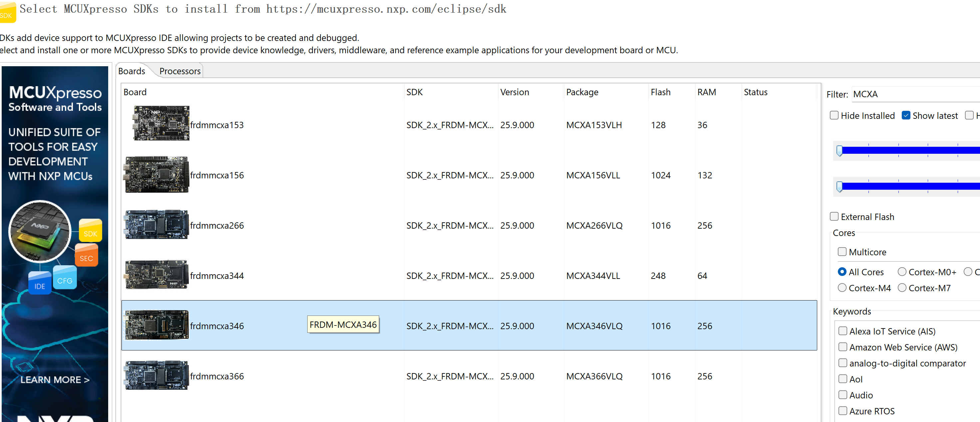Screen dimensions: 980x422
Task: Tick the Multicore checkbox
Action: [x=842, y=252]
